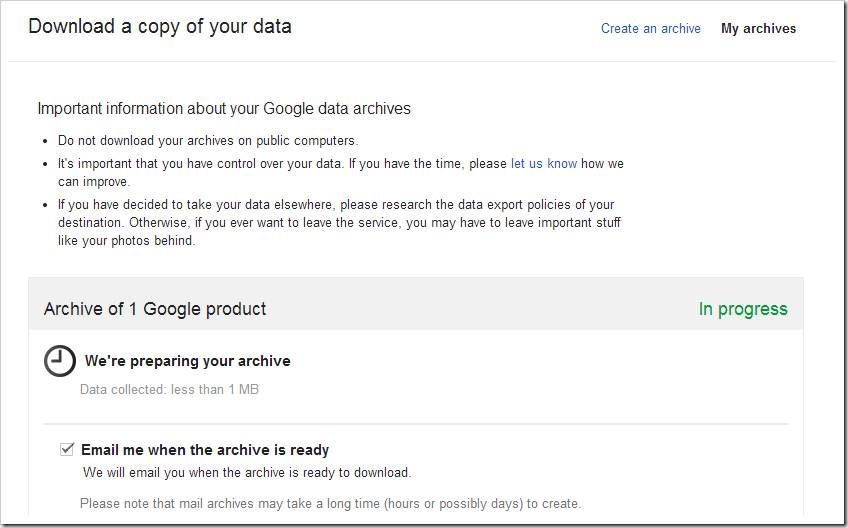This screenshot has height=528, width=848.
Task: Select the 'Archive of 1 Google product' header
Action: [x=155, y=309]
